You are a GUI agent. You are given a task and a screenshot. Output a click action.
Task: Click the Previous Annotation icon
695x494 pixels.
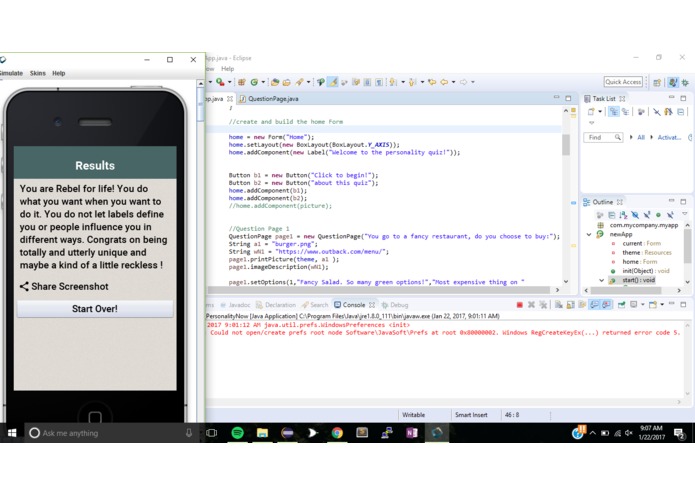point(413,82)
